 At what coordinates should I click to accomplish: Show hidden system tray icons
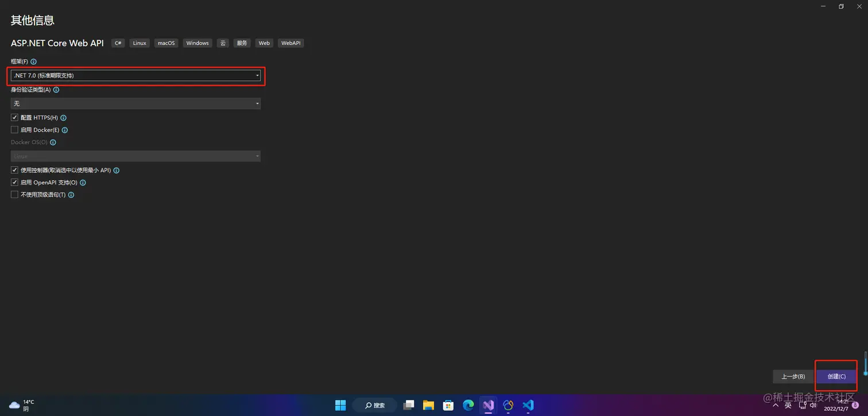tap(776, 405)
